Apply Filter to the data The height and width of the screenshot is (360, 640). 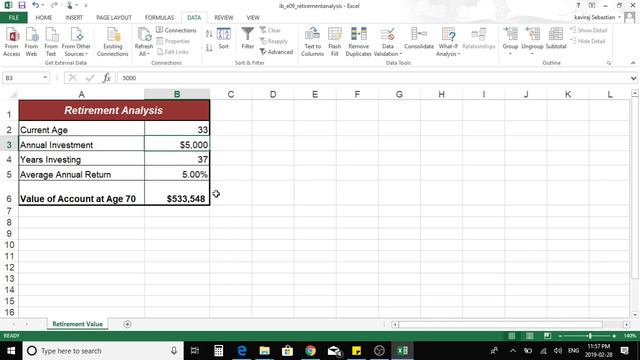pyautogui.click(x=247, y=39)
